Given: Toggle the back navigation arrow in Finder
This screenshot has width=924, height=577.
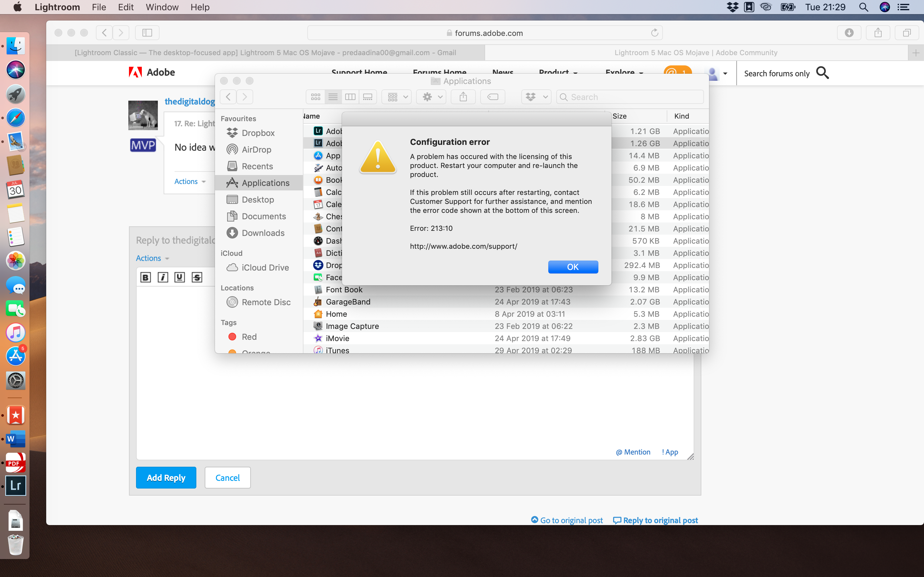Looking at the screenshot, I should tap(228, 96).
